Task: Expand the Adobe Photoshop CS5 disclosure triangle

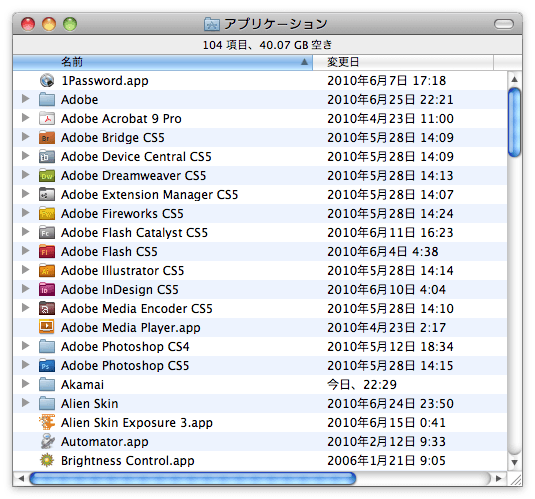Action: [x=25, y=365]
